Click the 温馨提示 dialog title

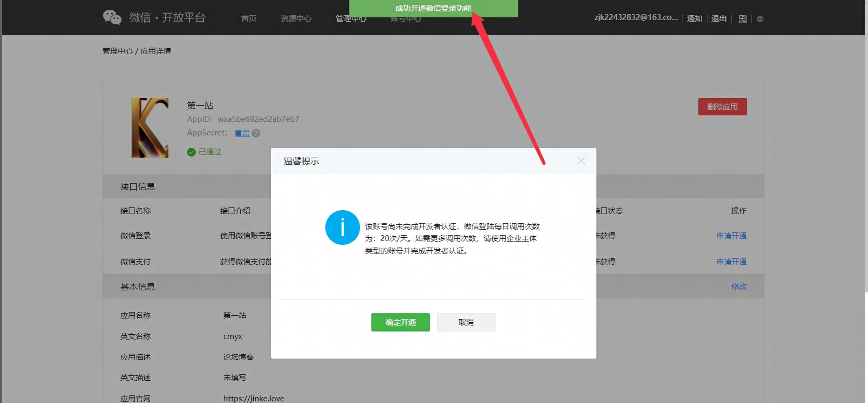coord(301,161)
